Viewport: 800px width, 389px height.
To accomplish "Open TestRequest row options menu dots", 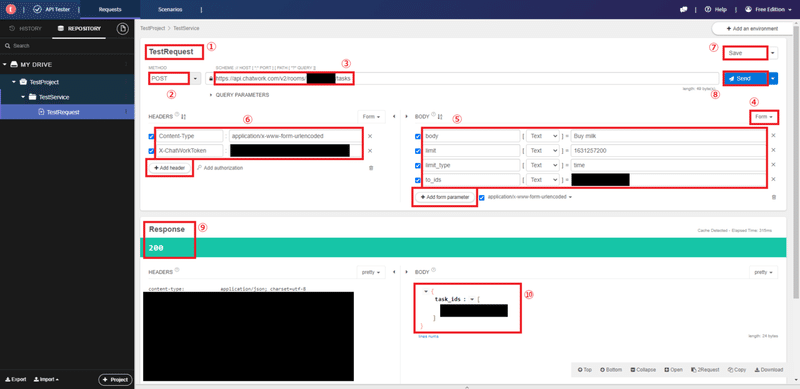I will 126,112.
